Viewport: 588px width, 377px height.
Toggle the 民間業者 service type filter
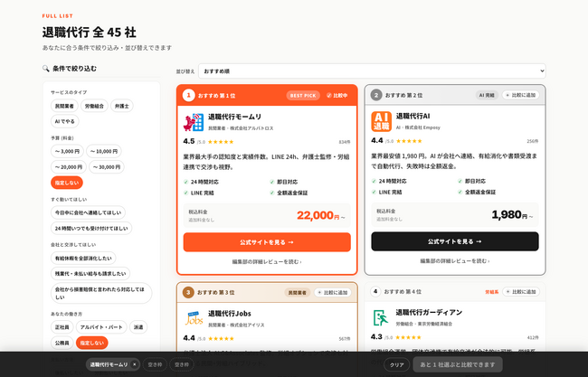tap(64, 106)
